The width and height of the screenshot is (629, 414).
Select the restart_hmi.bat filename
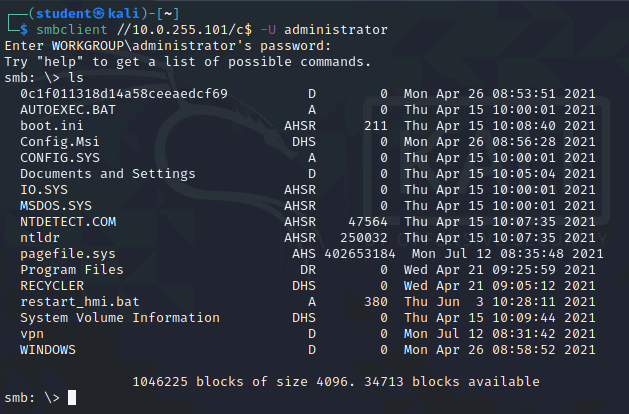[80, 302]
